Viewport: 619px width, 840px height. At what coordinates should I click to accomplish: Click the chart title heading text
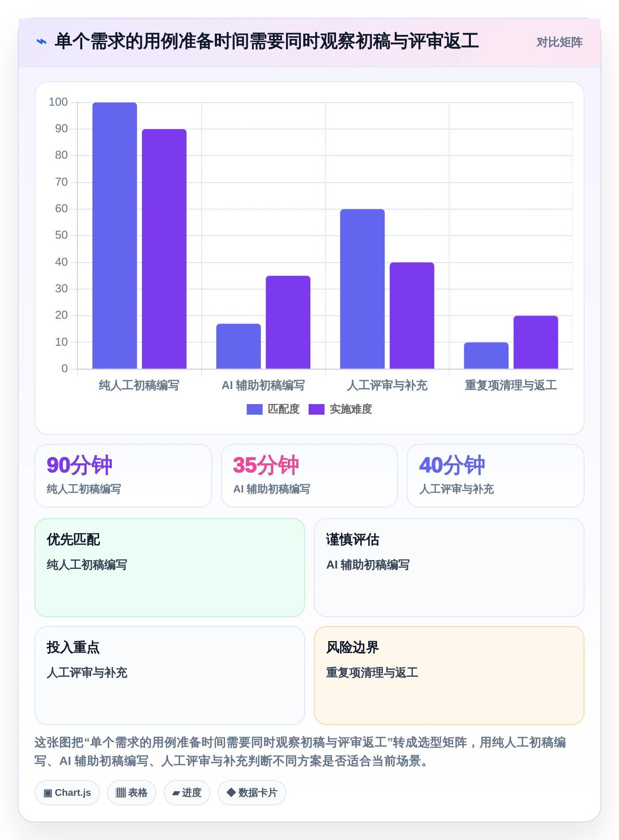point(267,42)
